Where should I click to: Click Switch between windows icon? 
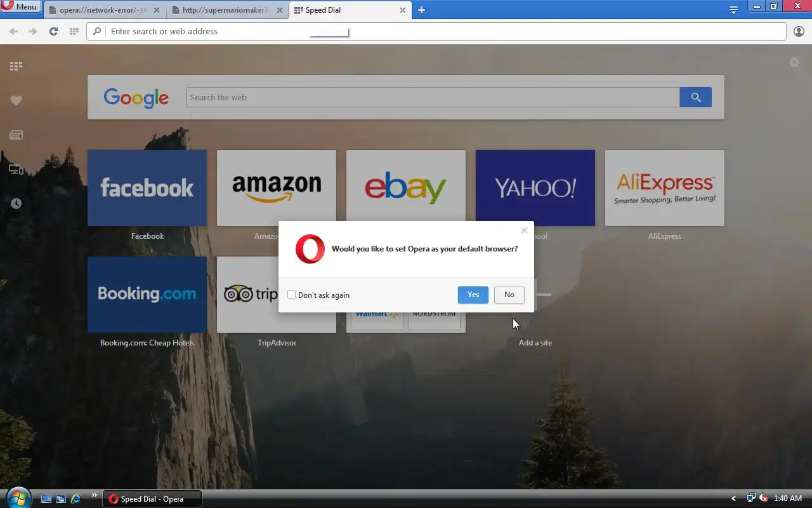coord(61,499)
